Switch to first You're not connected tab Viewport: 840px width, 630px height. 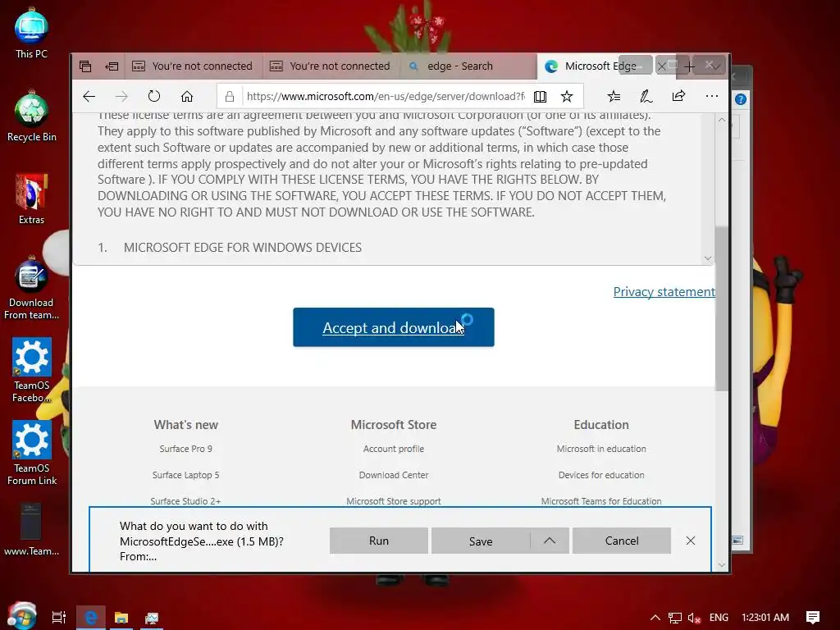tap(194, 66)
